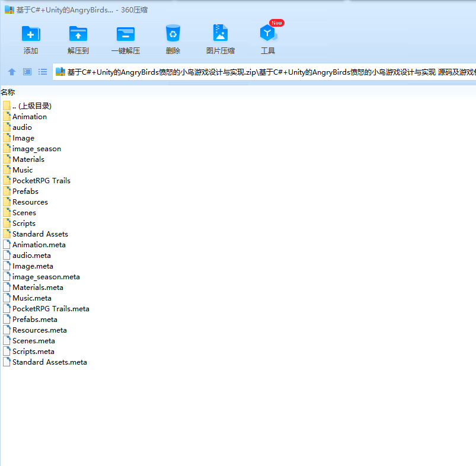
Task: Select the Scripts folder
Action: (20, 224)
